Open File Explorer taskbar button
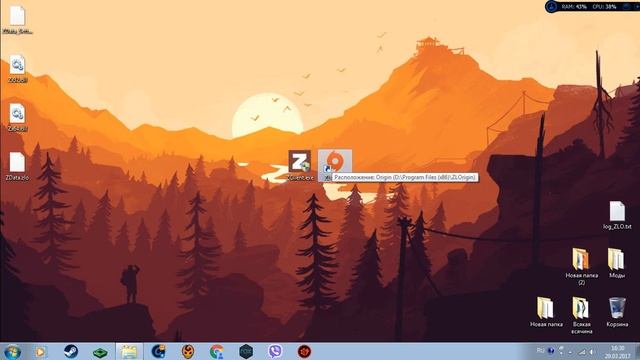Screen dimensions: 640x360 [129, 351]
